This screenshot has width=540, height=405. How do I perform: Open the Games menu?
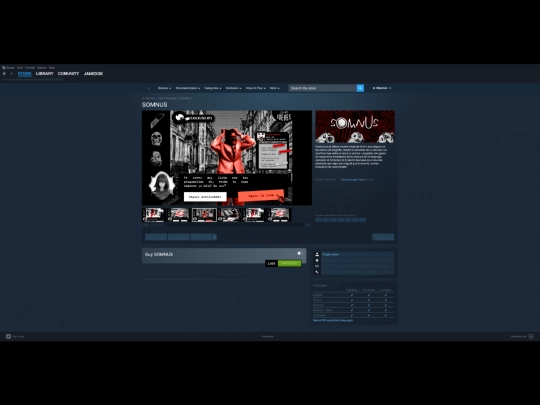(42, 68)
